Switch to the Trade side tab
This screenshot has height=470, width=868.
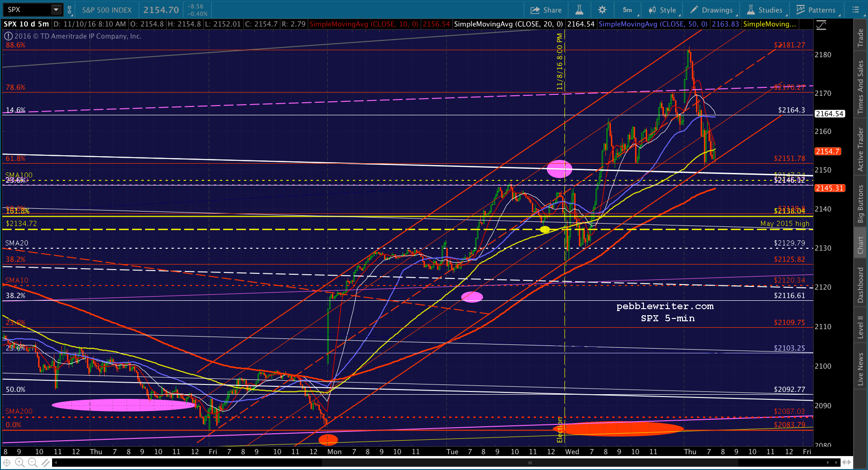click(861, 37)
